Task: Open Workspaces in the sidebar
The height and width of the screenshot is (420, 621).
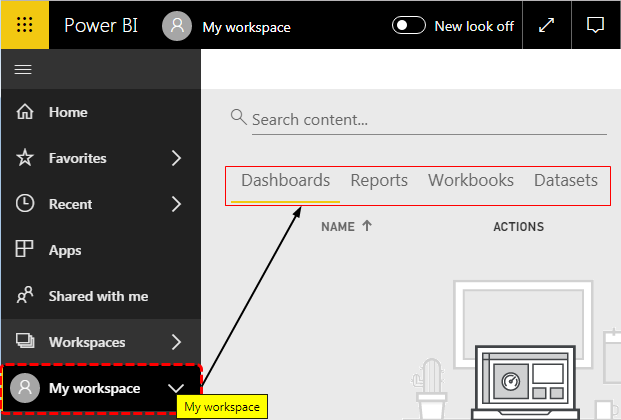Action: click(x=101, y=342)
